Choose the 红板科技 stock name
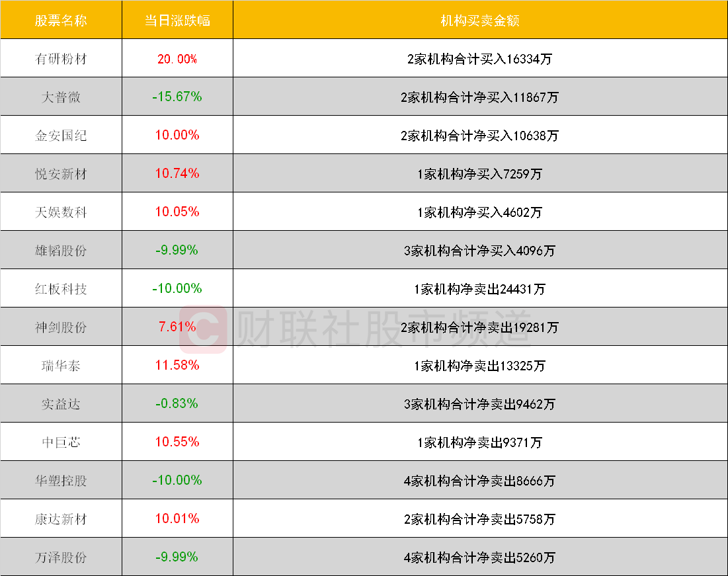Image resolution: width=728 pixels, height=576 pixels. [61, 289]
